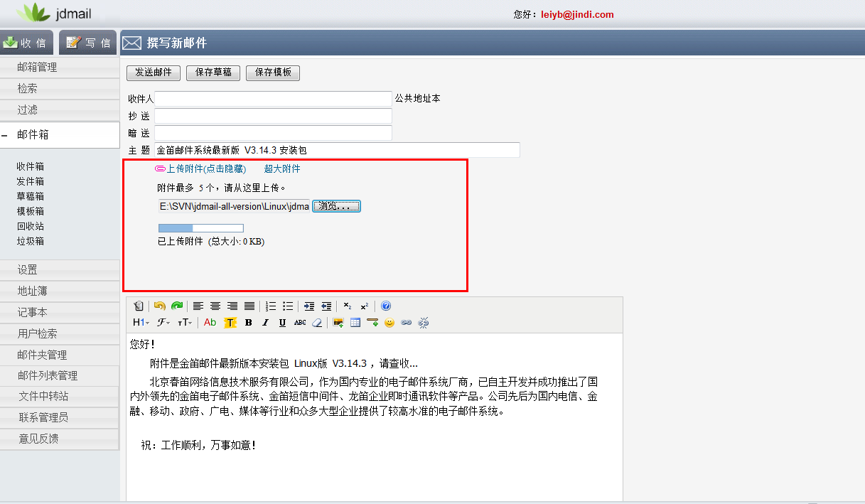Insert a numbered list
Screen dimensions: 865x504
click(x=271, y=306)
